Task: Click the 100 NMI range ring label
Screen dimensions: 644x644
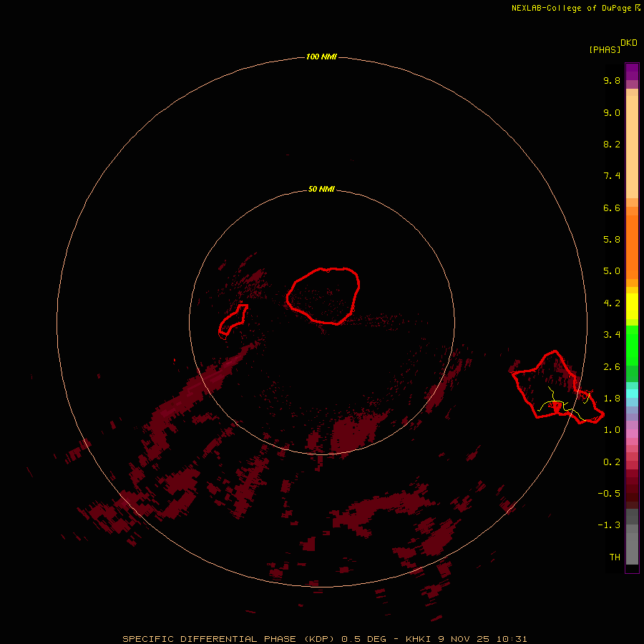Action: [321, 57]
